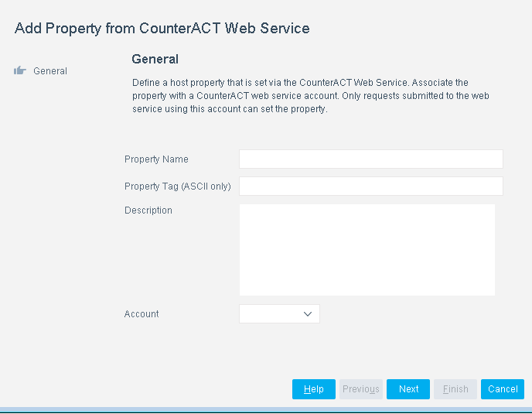Image resolution: width=532 pixels, height=414 pixels.
Task: Click the Property Name text field
Action: tap(370, 159)
